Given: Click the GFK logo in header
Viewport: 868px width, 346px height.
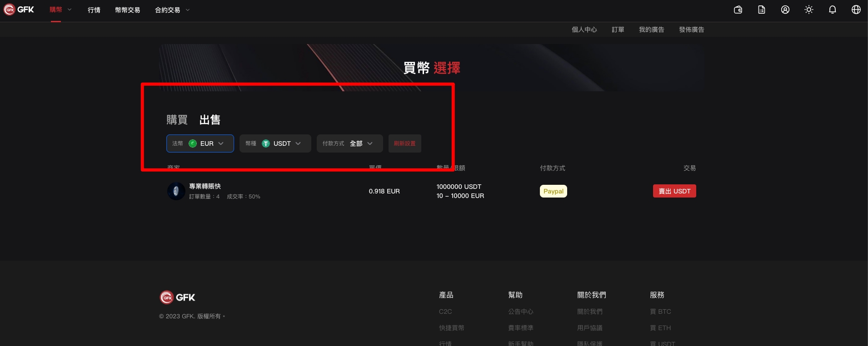Looking at the screenshot, I should coord(19,10).
